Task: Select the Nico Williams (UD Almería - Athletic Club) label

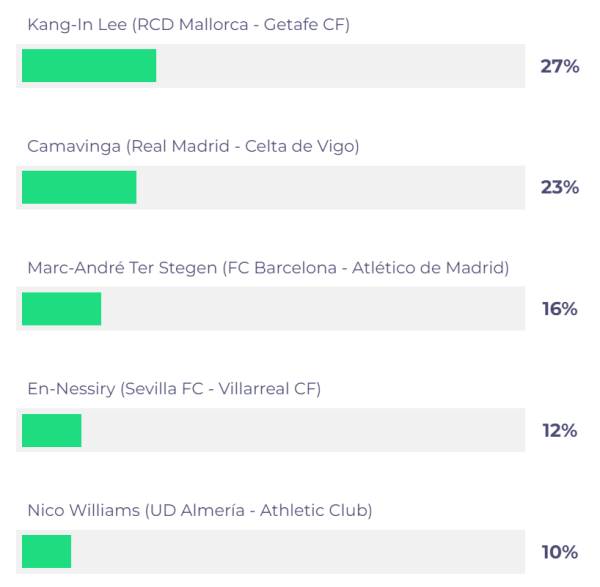Action: 200,511
